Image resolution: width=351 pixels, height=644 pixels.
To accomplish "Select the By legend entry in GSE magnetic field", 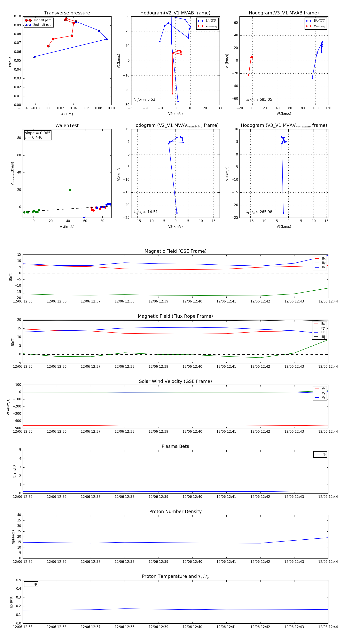I will click(x=320, y=263).
